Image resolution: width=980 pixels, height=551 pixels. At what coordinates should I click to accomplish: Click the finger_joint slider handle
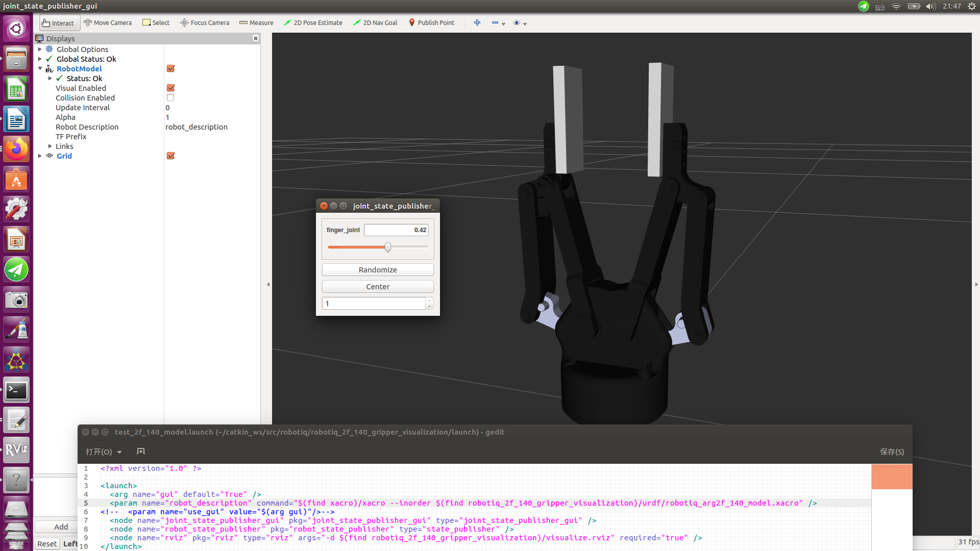(388, 247)
